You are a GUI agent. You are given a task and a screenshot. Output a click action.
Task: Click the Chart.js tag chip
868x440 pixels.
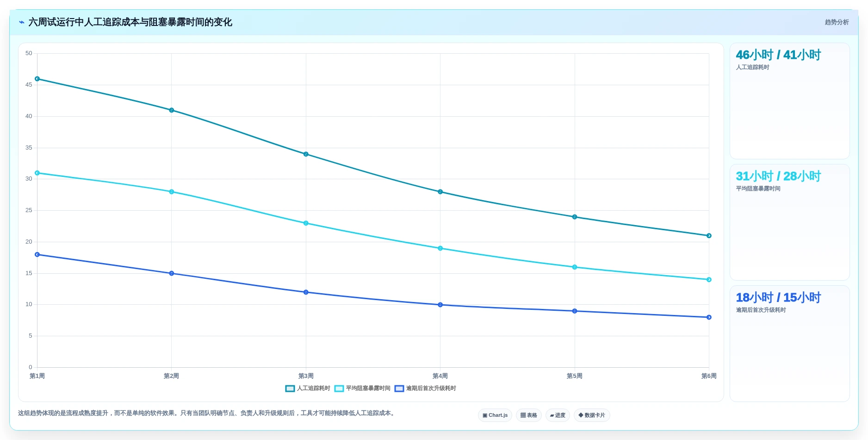(495, 415)
